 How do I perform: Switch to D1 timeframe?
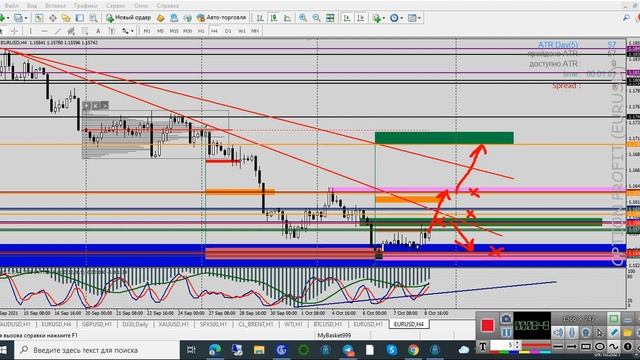228,31
